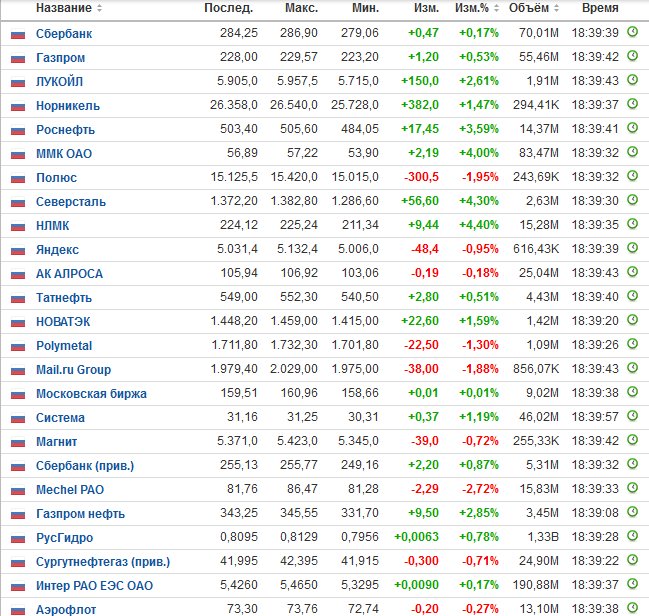Click the Russian flag icon next to Московская биржа
This screenshot has width=649, height=616.
[x=18, y=395]
